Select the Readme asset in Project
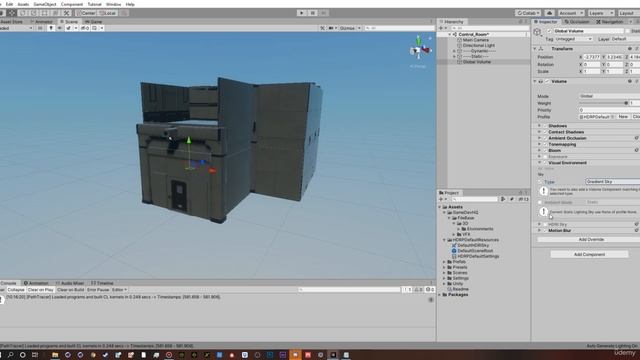640x360 pixels. (458, 289)
